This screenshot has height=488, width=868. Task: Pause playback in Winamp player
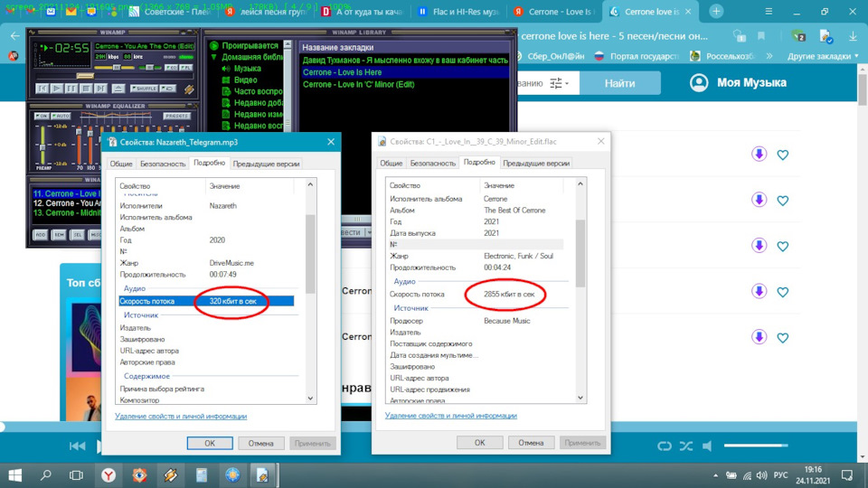71,89
